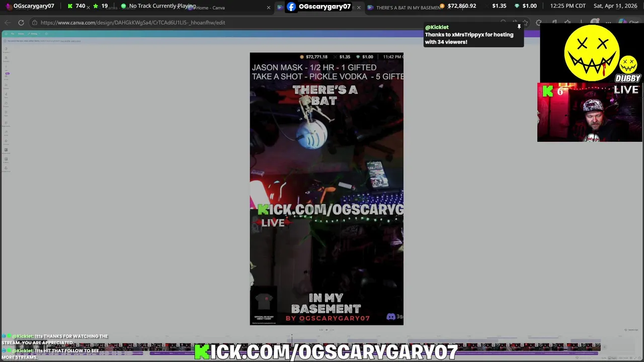Select the red LIVE badge in the design

coord(272,223)
